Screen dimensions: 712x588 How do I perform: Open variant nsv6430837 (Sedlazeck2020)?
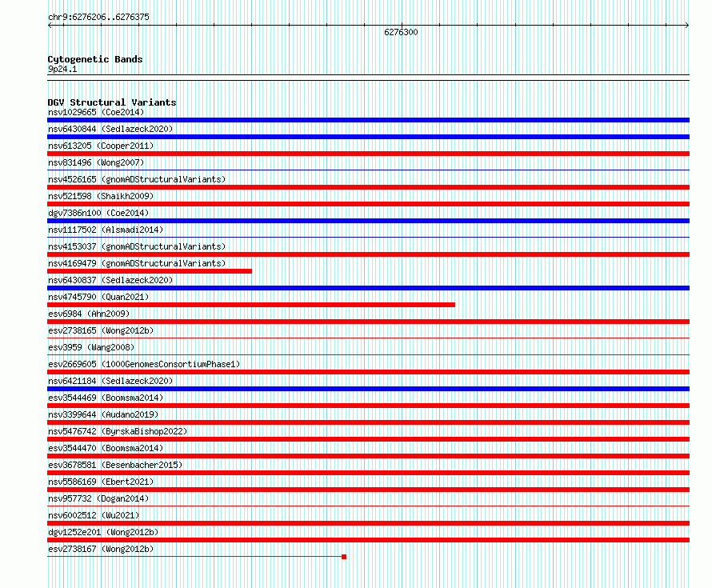tap(110, 280)
